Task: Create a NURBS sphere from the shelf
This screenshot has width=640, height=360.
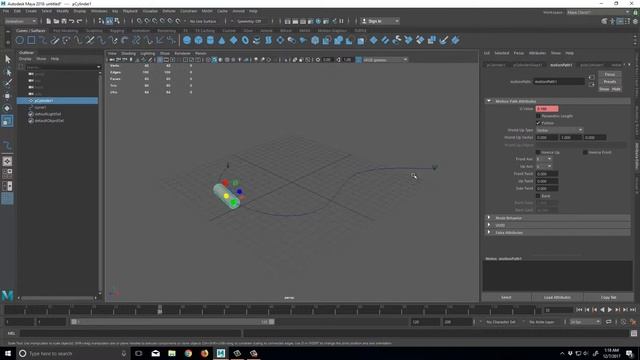Action: click(x=187, y=40)
